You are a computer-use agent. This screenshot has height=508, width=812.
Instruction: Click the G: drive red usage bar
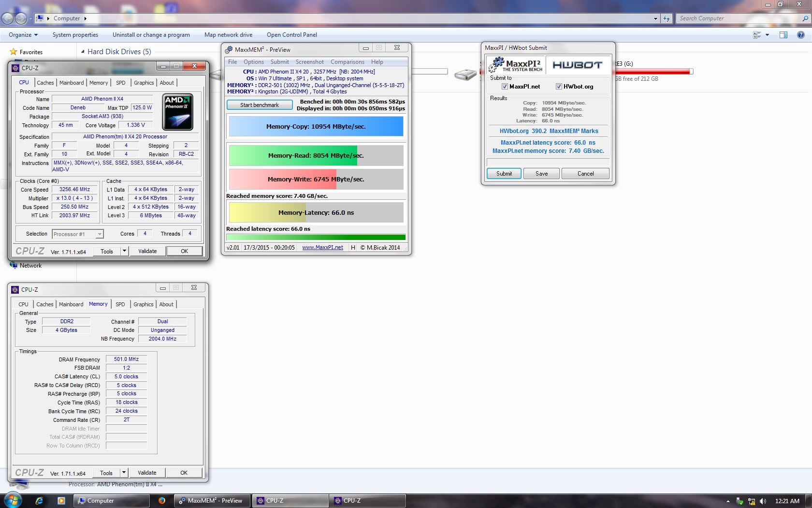pyautogui.click(x=653, y=72)
